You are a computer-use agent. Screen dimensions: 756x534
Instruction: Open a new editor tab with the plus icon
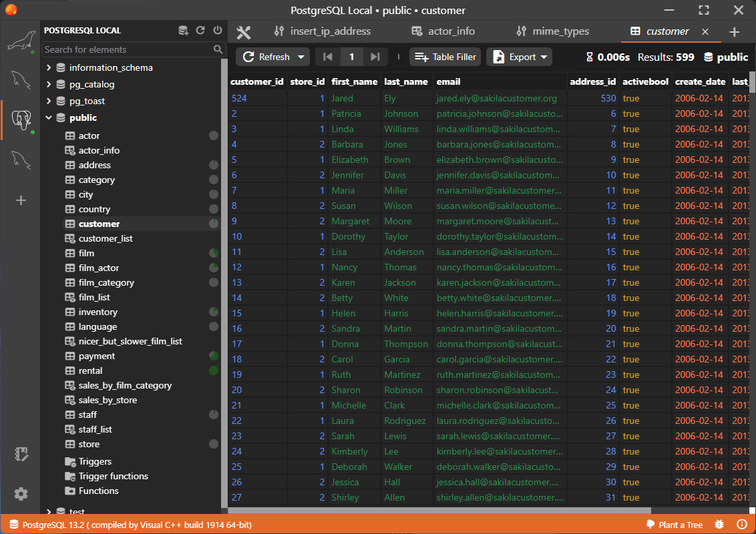pyautogui.click(x=735, y=31)
